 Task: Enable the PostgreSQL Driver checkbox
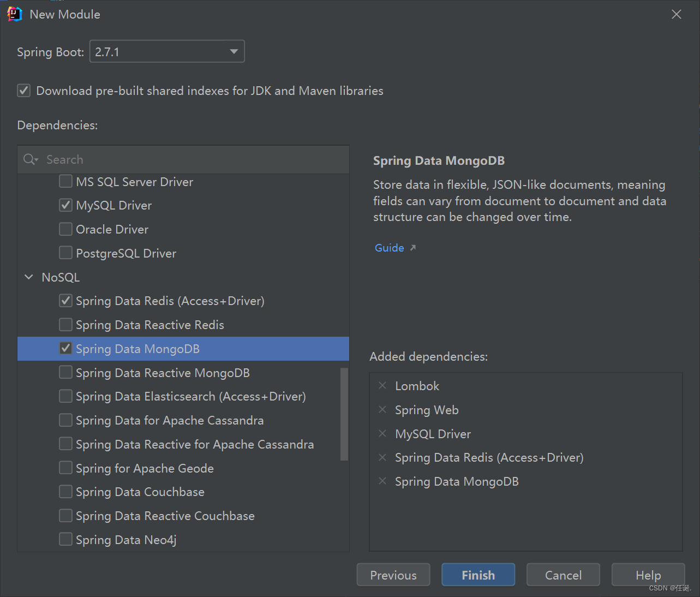[65, 253]
